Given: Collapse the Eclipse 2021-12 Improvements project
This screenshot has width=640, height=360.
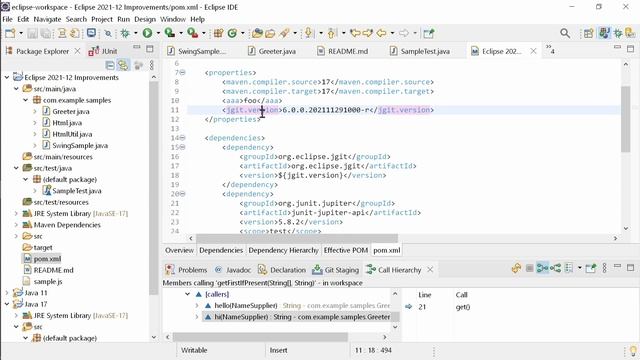Looking at the screenshot, I should (7, 77).
